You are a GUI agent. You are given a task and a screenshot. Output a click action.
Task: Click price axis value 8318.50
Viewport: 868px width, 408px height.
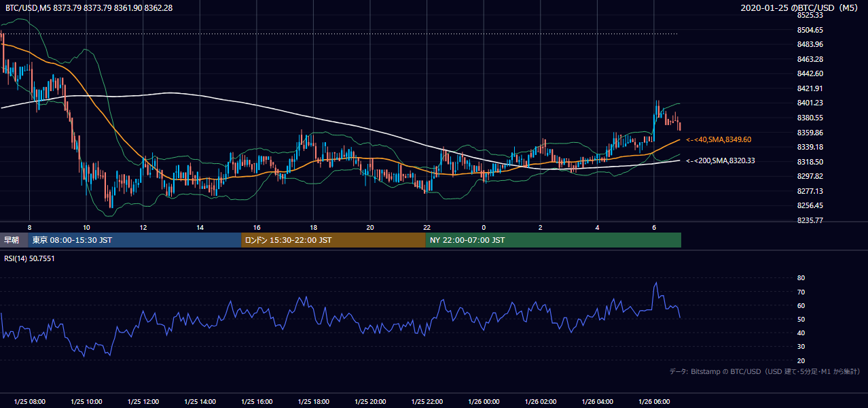(x=810, y=162)
